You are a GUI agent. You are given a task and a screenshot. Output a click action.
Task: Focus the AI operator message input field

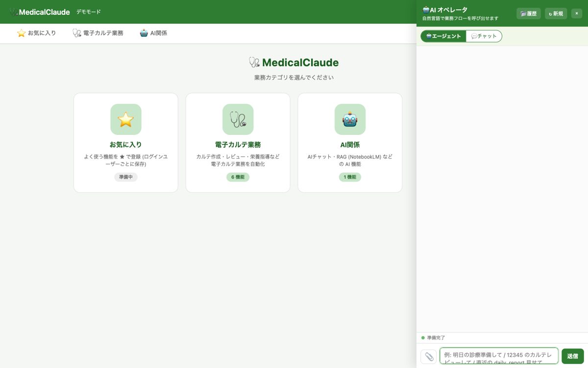click(x=499, y=356)
